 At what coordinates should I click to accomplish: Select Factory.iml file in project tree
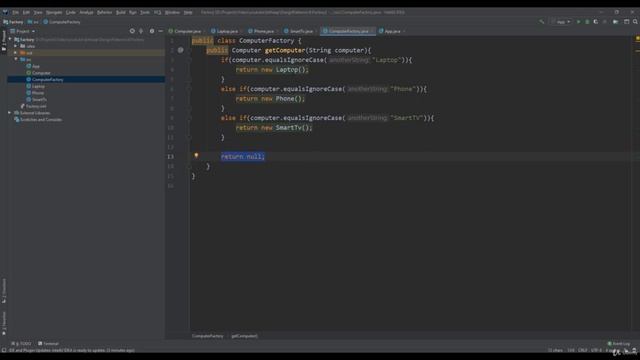pos(33,106)
